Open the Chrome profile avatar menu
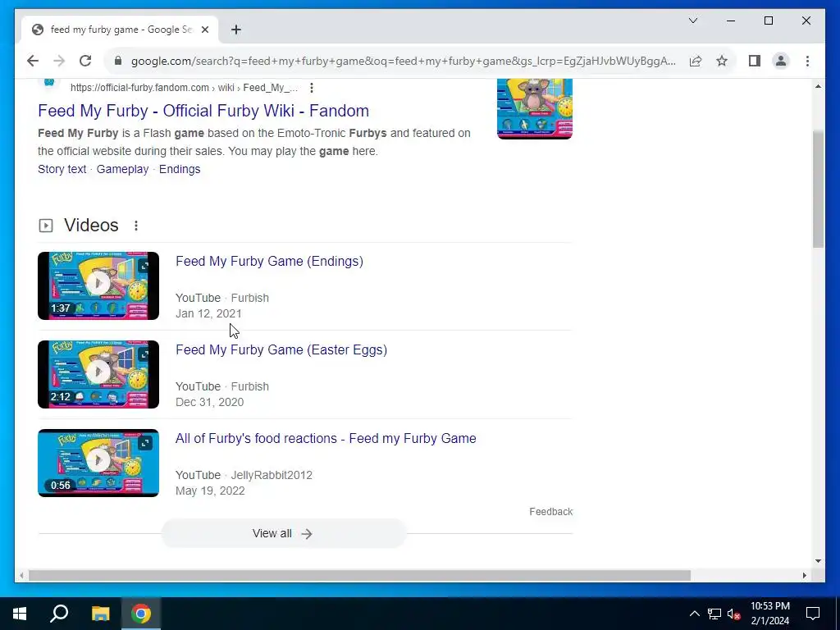Screen dimensions: 840x630 [x=781, y=61]
